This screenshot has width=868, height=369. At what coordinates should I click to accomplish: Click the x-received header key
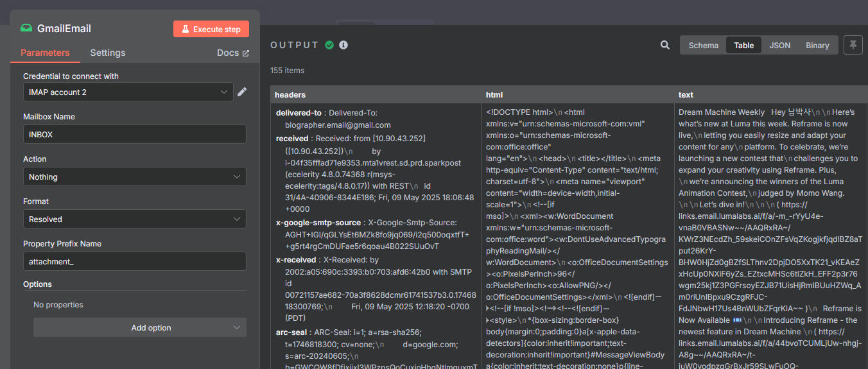pos(296,260)
